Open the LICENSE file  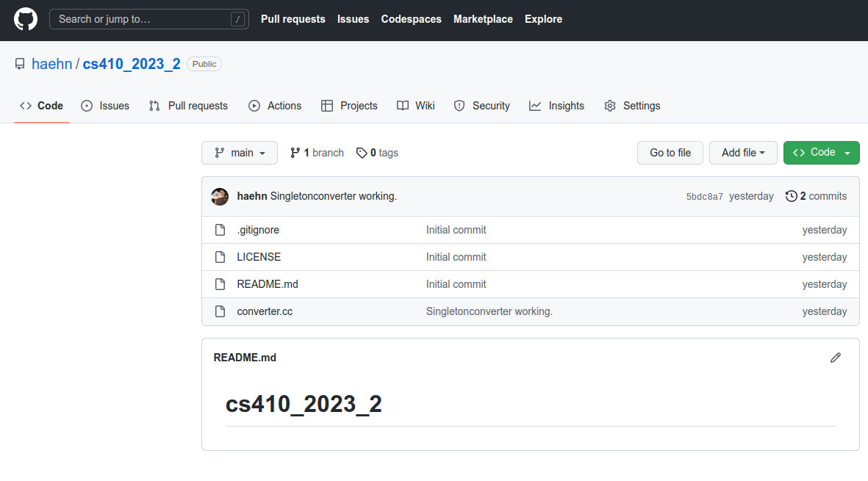259,257
